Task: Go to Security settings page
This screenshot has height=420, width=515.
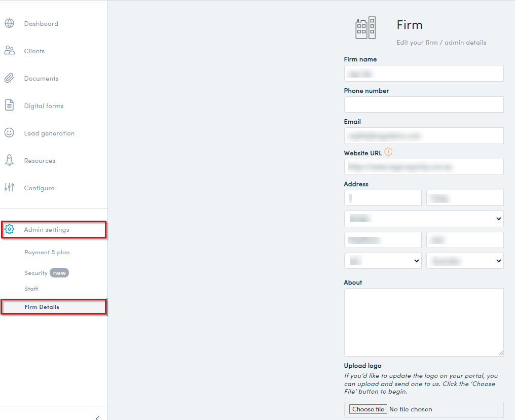Action: pyautogui.click(x=36, y=273)
